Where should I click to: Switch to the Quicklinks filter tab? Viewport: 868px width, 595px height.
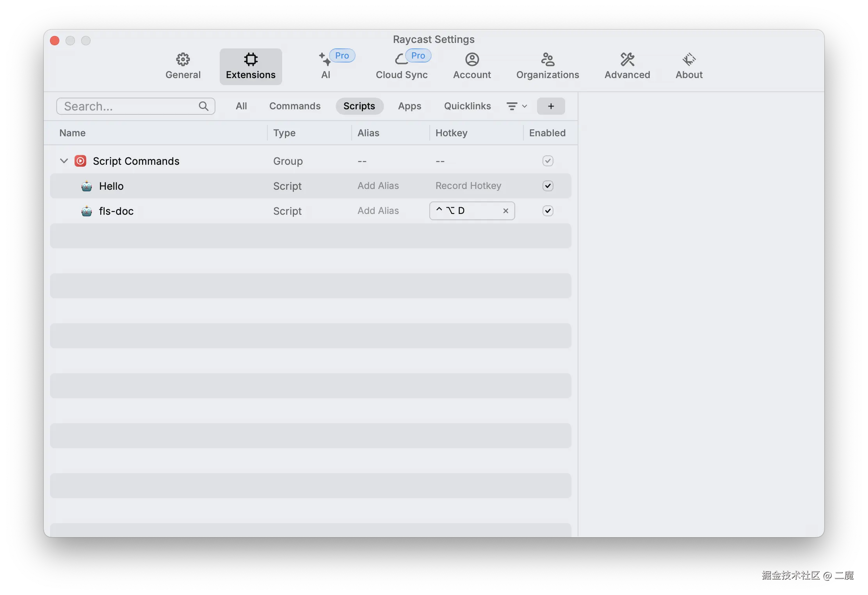[467, 106]
